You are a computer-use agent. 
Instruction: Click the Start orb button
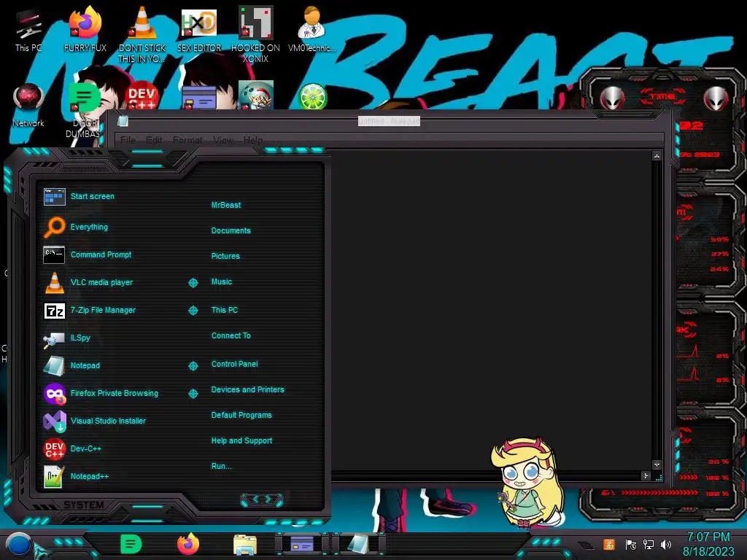(18, 545)
